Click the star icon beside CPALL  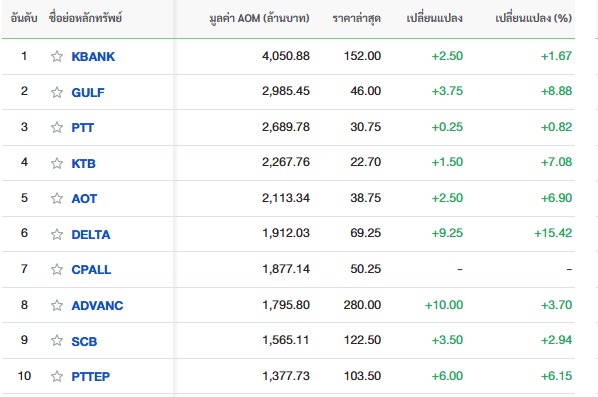[x=57, y=269]
